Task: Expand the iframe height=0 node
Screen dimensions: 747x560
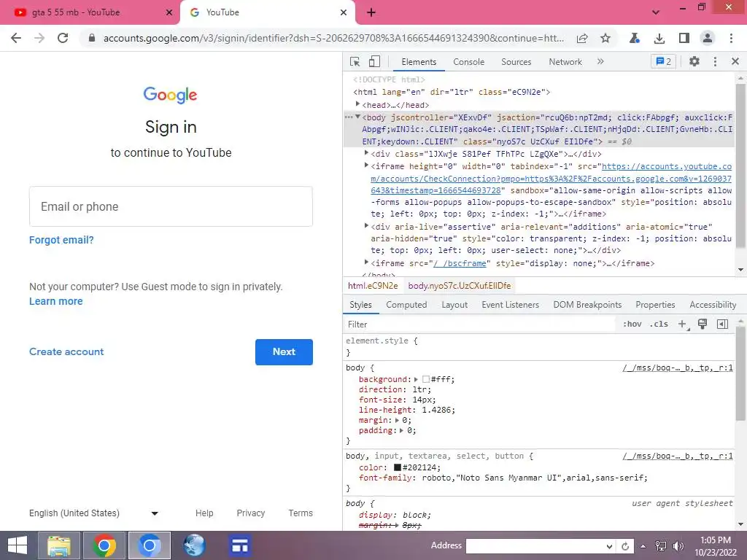Action: (x=366, y=166)
